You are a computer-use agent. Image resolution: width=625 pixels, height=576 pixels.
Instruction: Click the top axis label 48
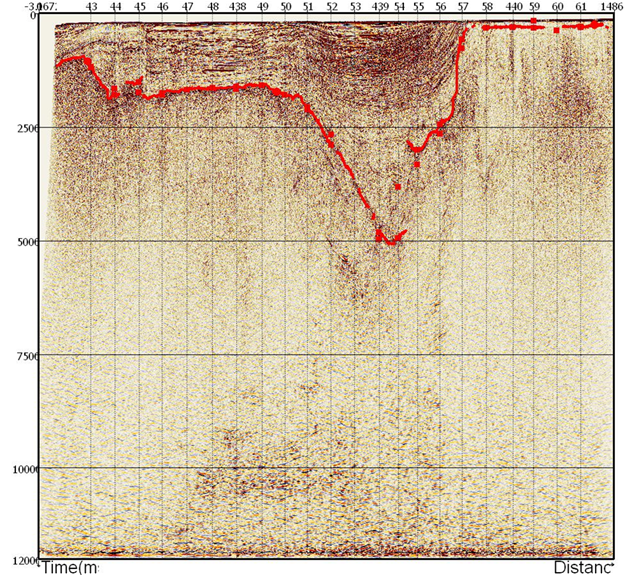click(x=213, y=7)
